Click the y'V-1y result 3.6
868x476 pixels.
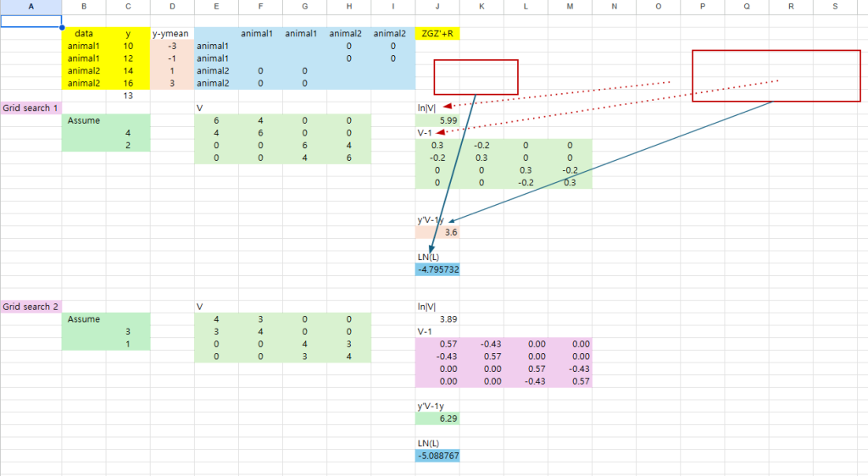(437, 232)
